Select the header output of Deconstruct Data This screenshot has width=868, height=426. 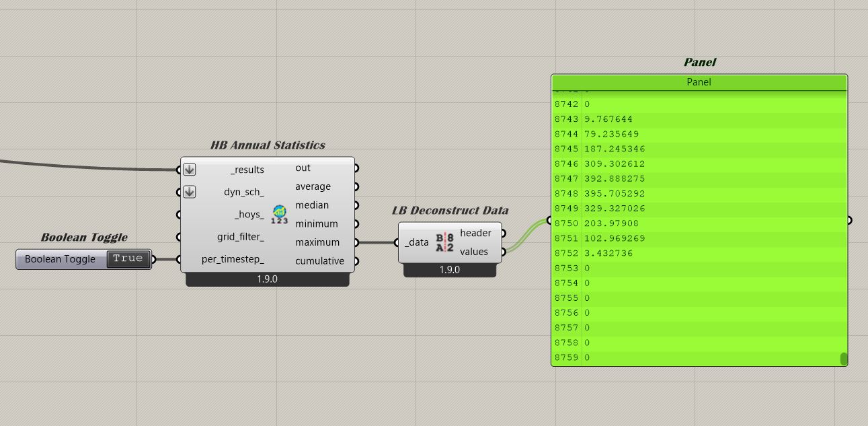(475, 233)
